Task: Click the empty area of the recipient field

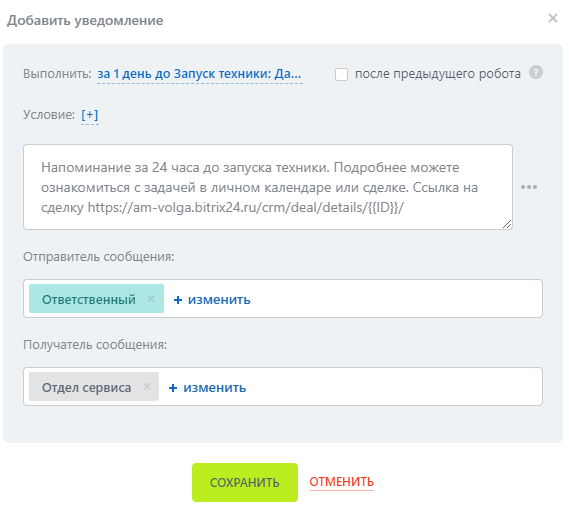Action: coord(394,386)
